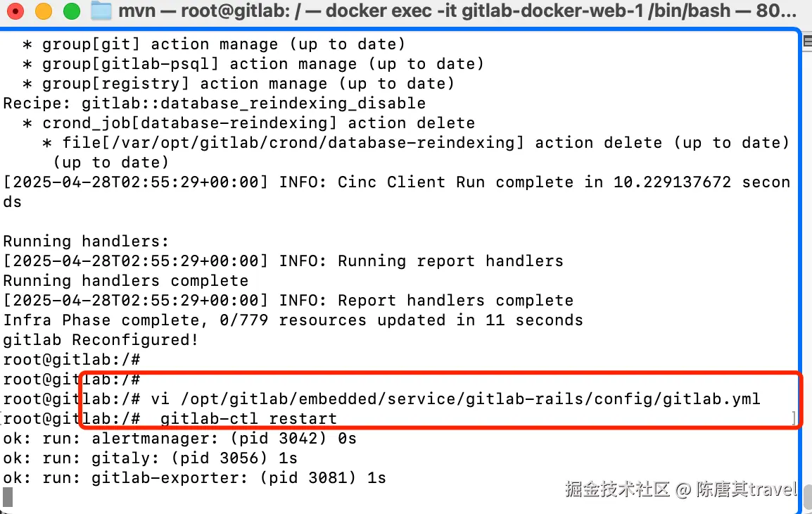
Task: Click the split pane icon at top right
Action: tap(807, 42)
